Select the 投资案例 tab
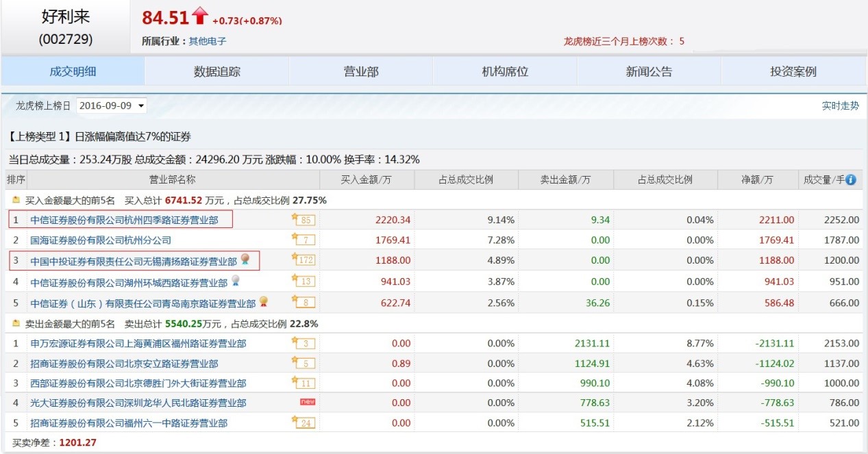 tap(793, 71)
